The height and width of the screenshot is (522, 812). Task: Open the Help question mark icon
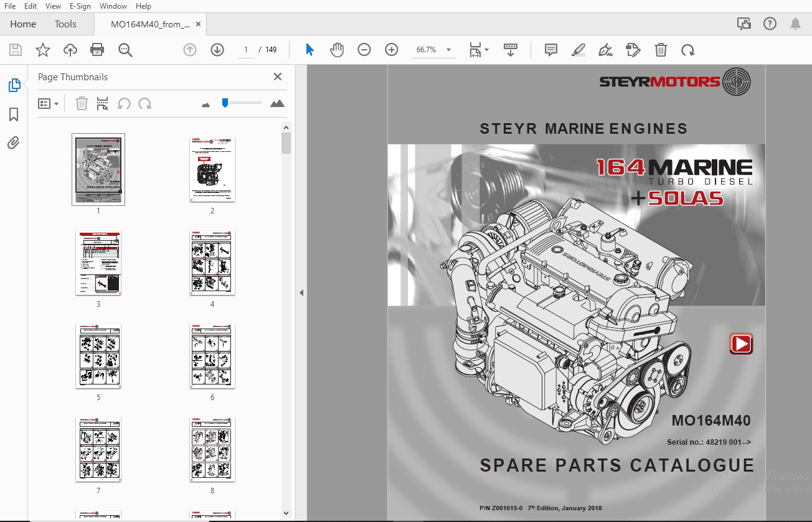pos(770,24)
